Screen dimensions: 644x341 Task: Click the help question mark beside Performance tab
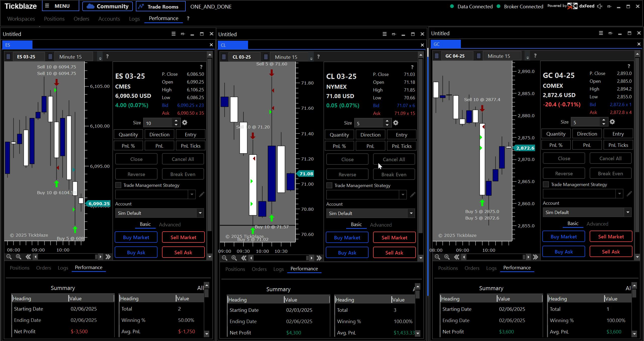click(x=188, y=18)
